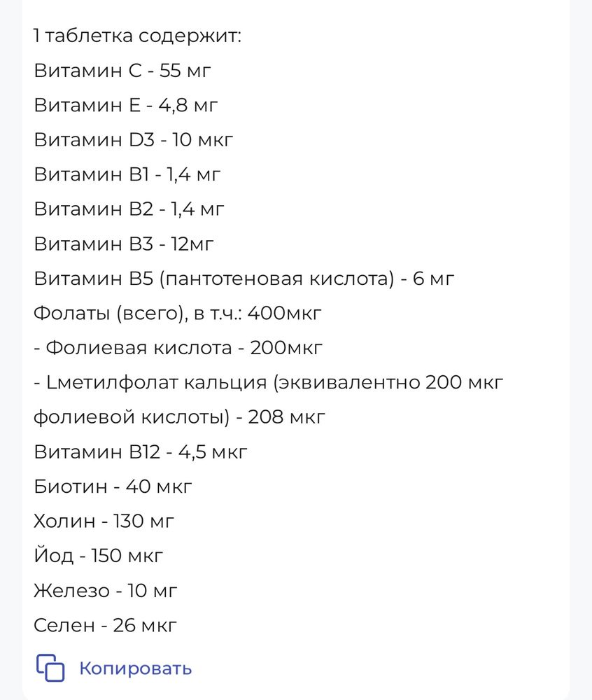Viewport: 592px width, 700px height.
Task: Click the Фолиевая кислота - 200мкг entry
Action: coord(178,346)
